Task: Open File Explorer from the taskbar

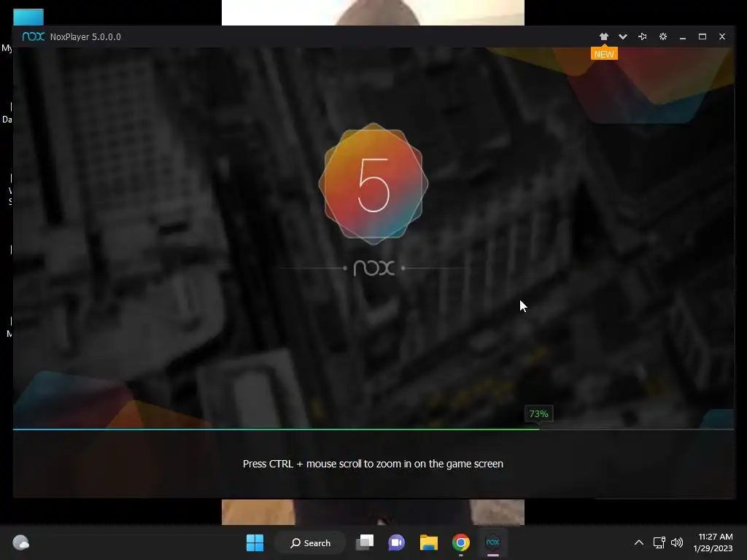Action: (x=429, y=542)
